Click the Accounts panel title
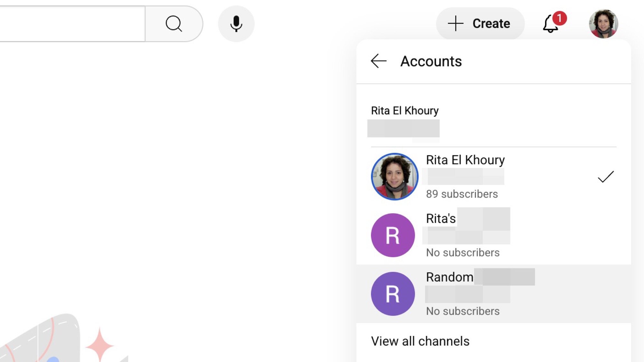 coord(431,61)
